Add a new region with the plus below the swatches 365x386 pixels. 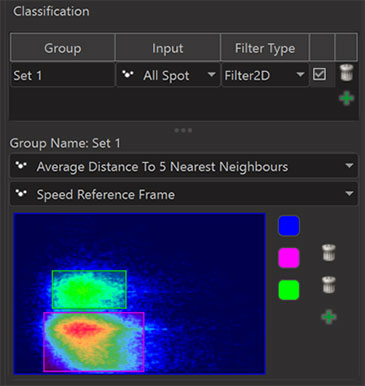(x=329, y=317)
